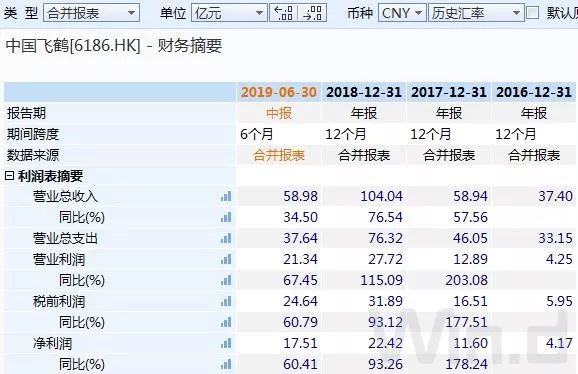Open chart icon for 税前利润 row
Viewport: 578px width, 374px height.
pyautogui.click(x=226, y=301)
